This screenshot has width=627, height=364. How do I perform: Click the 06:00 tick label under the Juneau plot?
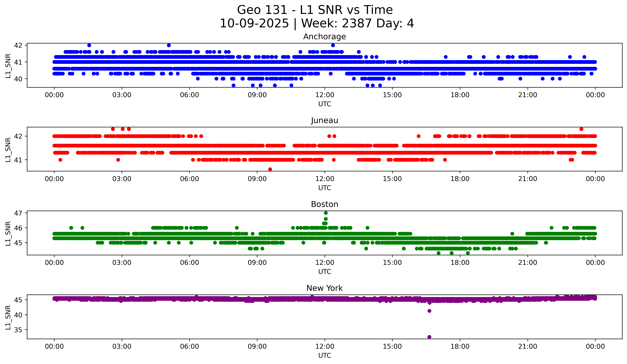click(189, 179)
